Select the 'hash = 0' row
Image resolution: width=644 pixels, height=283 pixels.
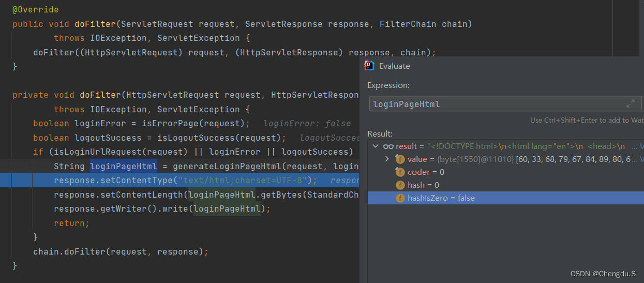click(x=506, y=185)
